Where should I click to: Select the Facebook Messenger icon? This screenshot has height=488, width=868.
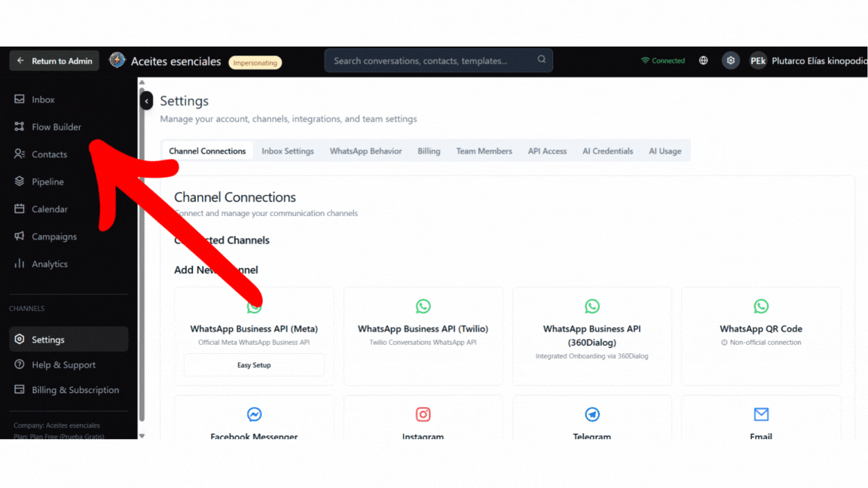tap(254, 415)
